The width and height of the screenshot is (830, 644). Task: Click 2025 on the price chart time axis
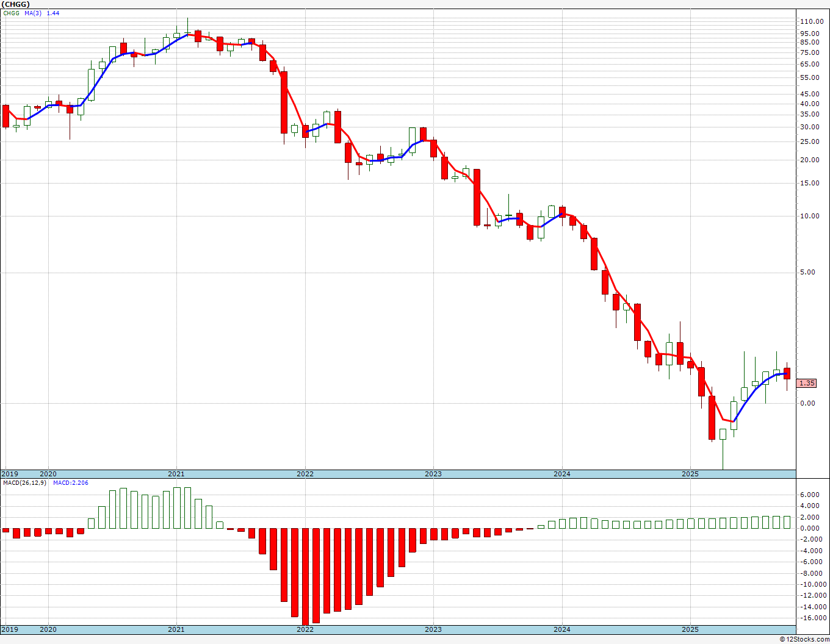[x=690, y=474]
